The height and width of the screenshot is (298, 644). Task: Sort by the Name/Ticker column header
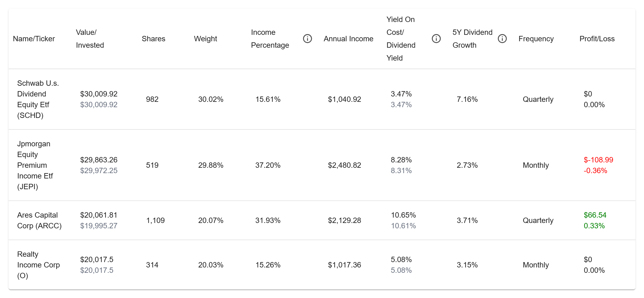(34, 39)
